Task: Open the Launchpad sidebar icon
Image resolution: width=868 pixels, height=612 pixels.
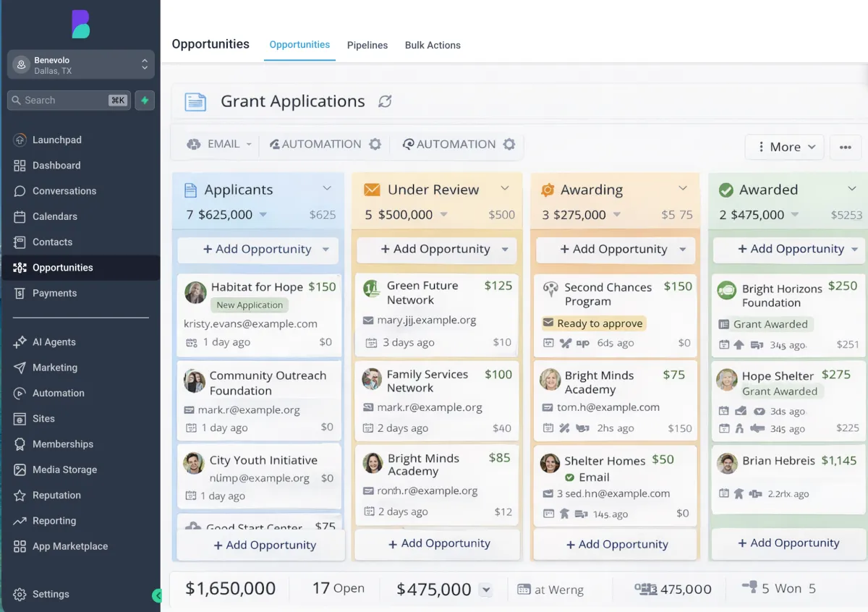Action: tap(20, 140)
